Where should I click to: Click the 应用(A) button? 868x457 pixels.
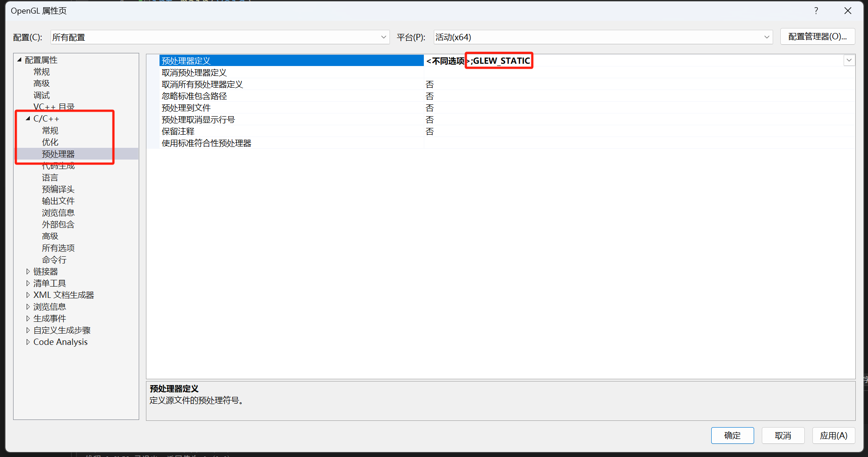coord(834,435)
